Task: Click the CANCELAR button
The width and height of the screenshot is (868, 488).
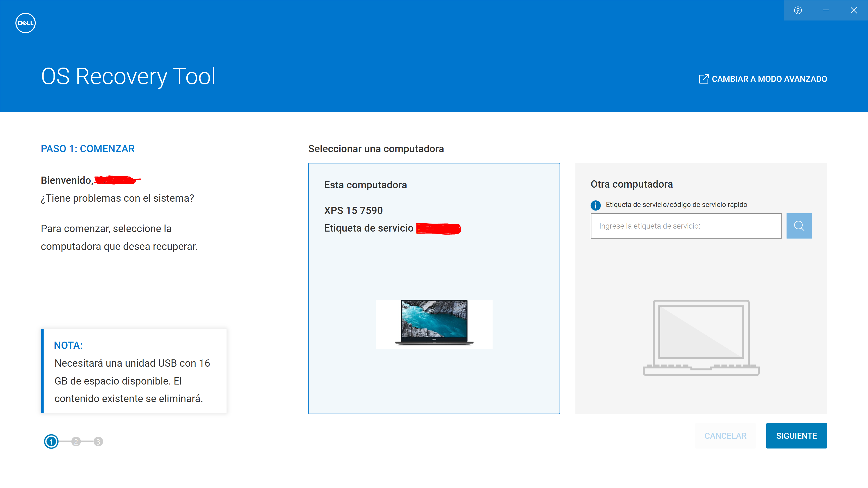Action: tap(725, 436)
